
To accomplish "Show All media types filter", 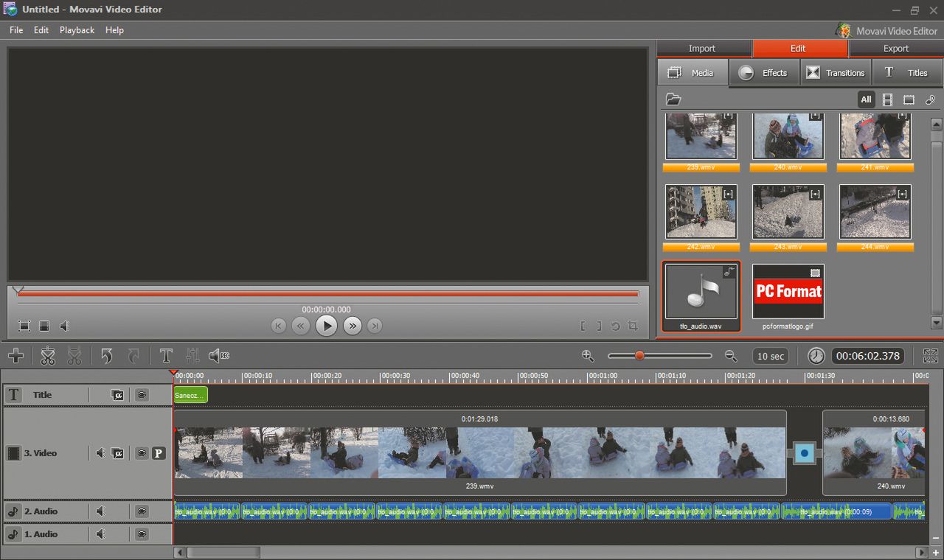I will pyautogui.click(x=866, y=99).
